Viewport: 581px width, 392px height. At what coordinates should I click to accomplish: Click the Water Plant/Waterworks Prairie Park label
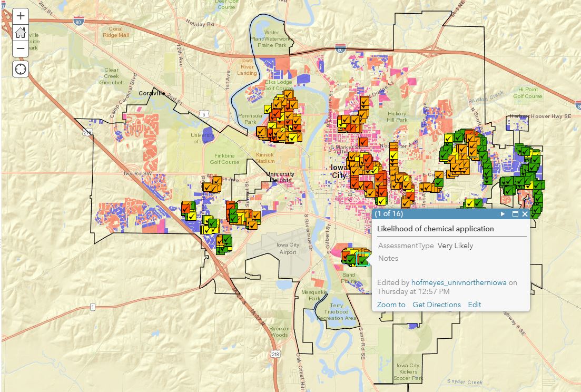pos(272,38)
